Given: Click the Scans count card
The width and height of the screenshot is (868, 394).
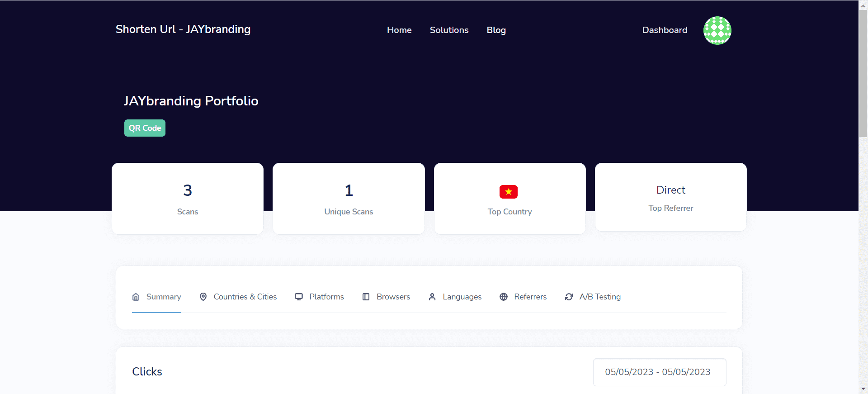Looking at the screenshot, I should tap(188, 199).
